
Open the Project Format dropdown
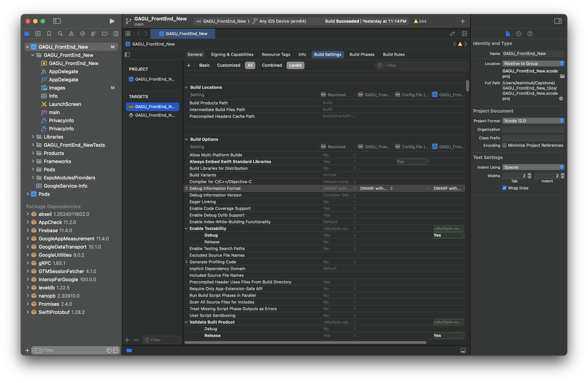pos(533,121)
